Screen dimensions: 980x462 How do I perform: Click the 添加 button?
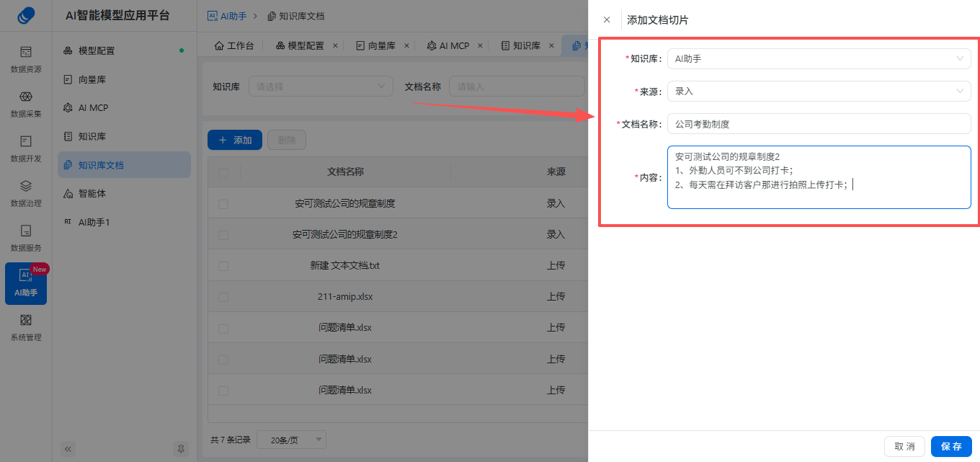coord(235,140)
